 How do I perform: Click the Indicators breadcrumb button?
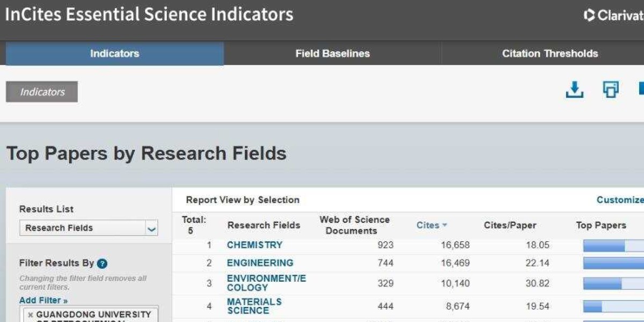pos(42,92)
